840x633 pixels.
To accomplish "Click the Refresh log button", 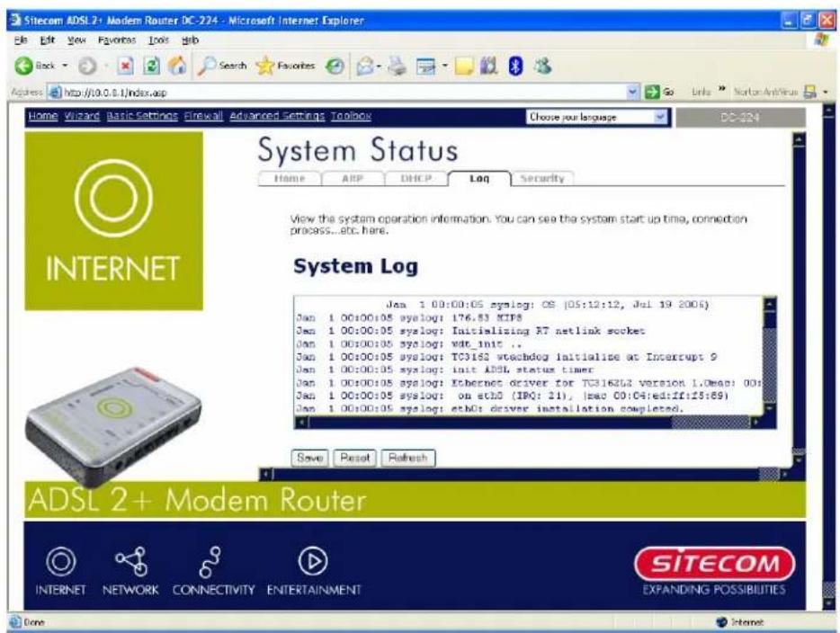I will tap(408, 458).
